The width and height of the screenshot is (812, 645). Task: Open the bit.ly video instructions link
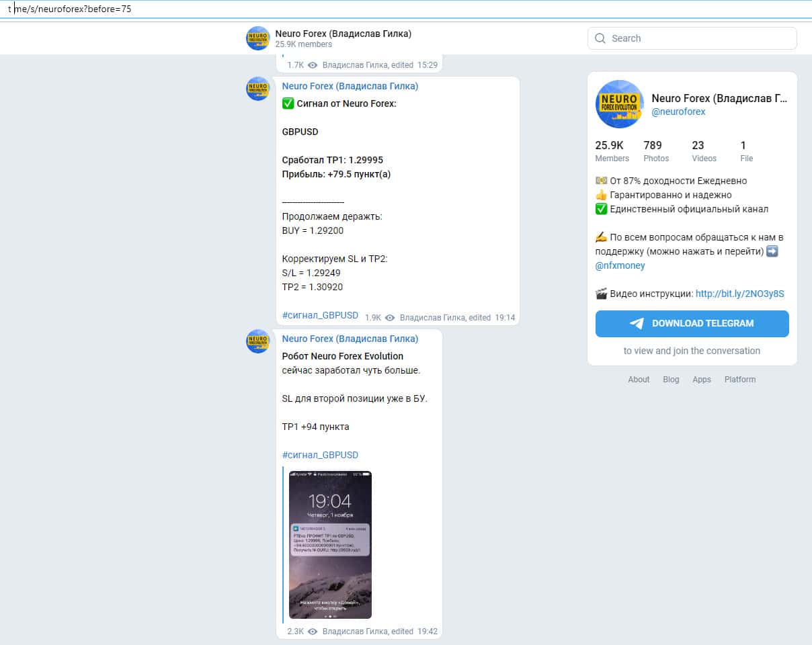739,294
